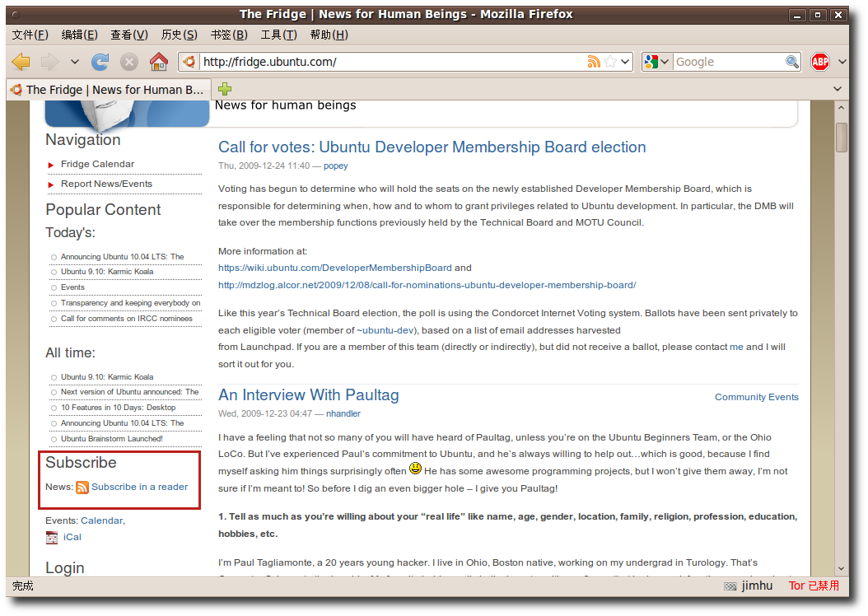Open the list all tabs dropdown
The height and width of the screenshot is (616, 868).
coord(837,89)
